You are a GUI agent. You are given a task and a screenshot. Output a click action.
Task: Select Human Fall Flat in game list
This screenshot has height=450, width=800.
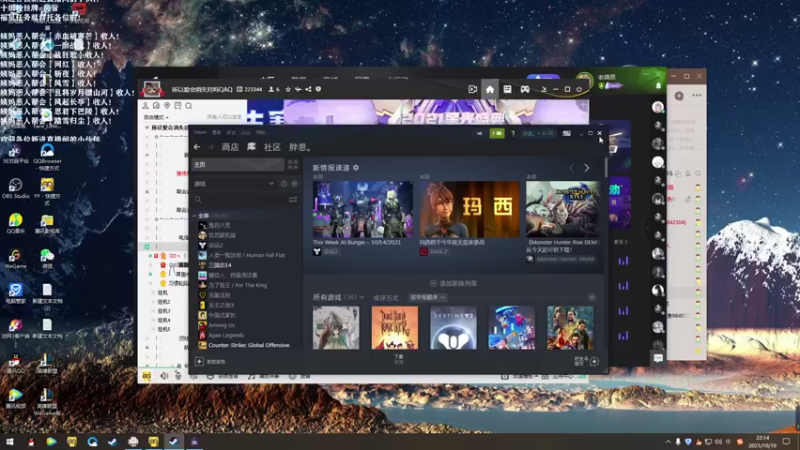tap(242, 255)
